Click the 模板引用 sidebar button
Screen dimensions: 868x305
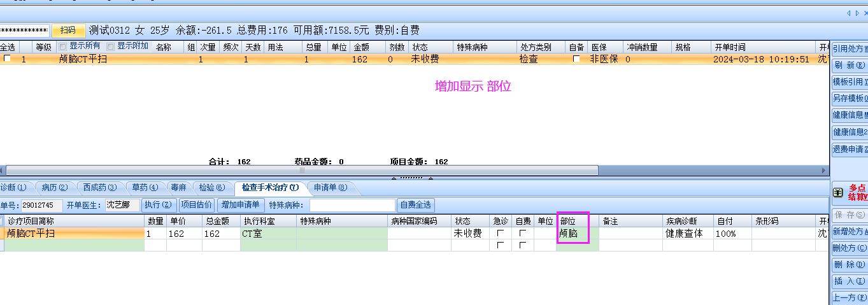click(x=850, y=82)
